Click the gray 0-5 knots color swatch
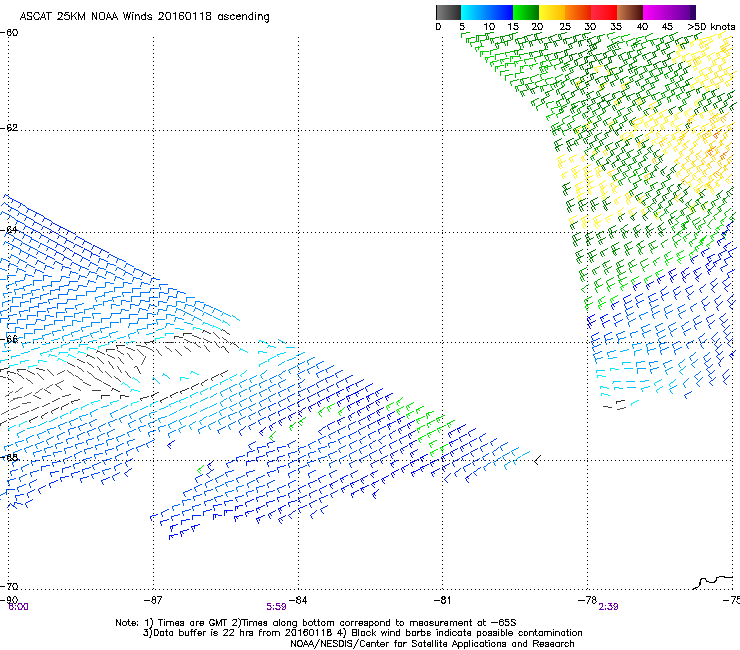This screenshot has height=650, width=740. [x=448, y=12]
